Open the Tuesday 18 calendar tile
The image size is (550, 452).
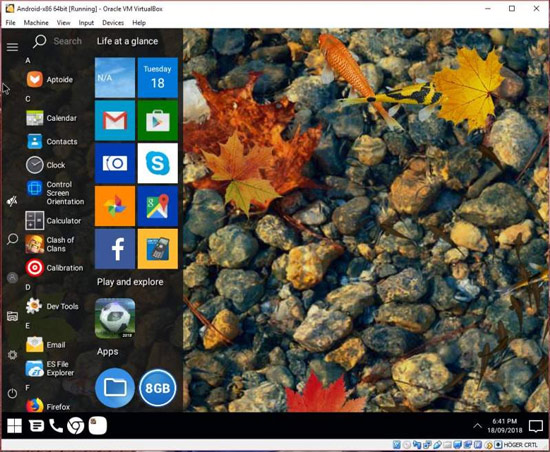pos(158,78)
